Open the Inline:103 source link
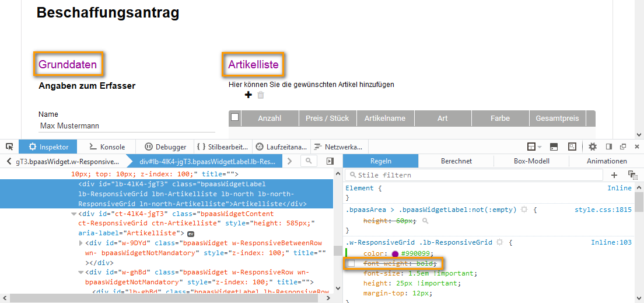This screenshot has height=303, width=644. [611, 242]
